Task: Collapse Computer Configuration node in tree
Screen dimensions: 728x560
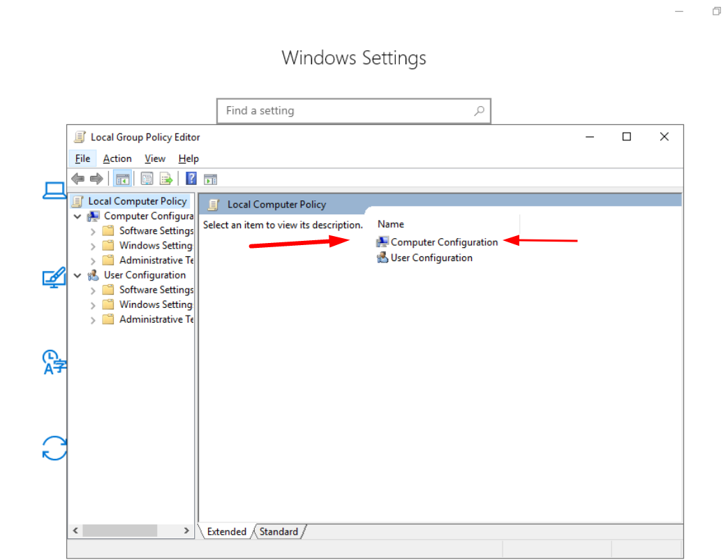Action: [x=77, y=216]
